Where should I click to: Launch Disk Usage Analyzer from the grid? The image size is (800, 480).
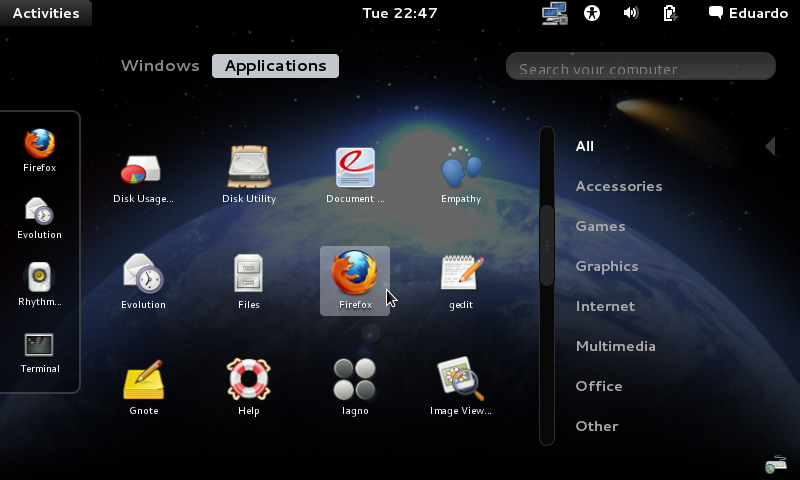click(x=143, y=175)
